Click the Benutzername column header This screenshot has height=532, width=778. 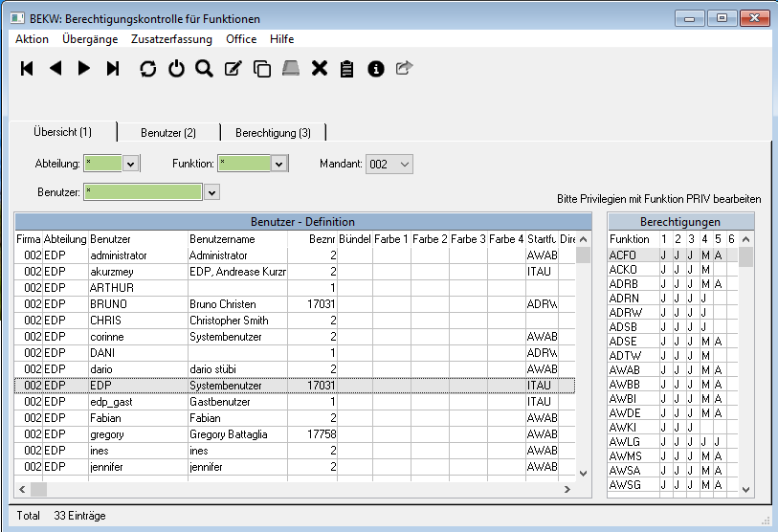click(222, 238)
